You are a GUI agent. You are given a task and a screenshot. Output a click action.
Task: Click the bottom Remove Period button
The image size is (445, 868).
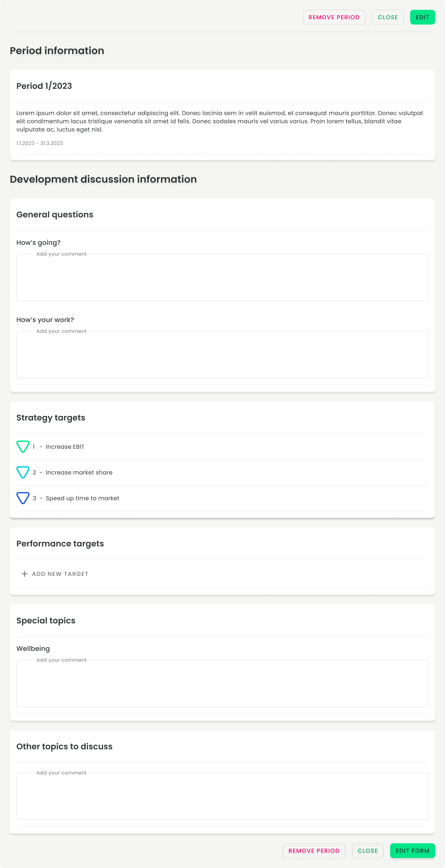[x=314, y=850]
